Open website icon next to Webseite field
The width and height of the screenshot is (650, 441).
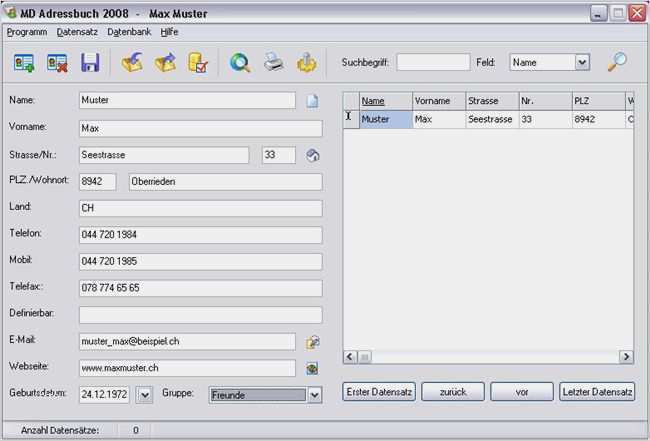coord(313,368)
